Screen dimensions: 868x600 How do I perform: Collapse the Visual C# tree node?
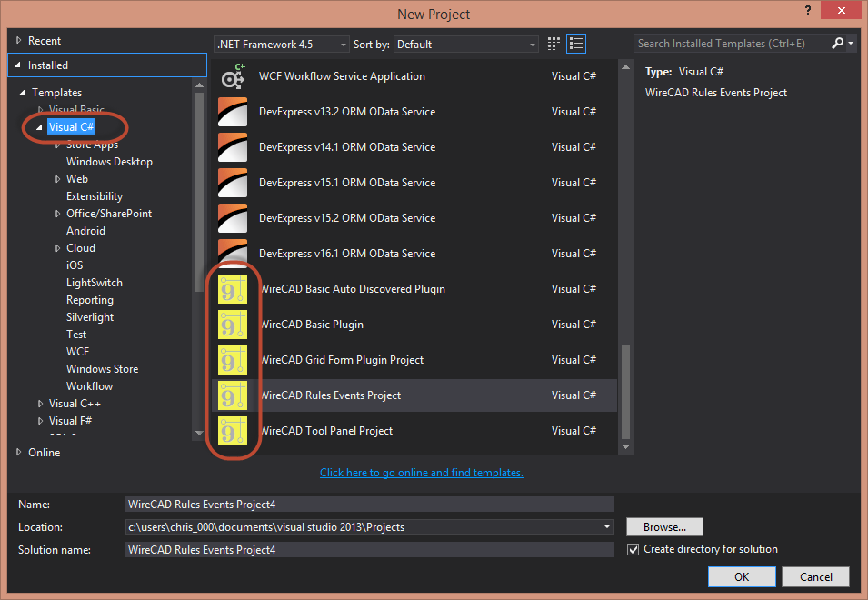click(x=39, y=127)
